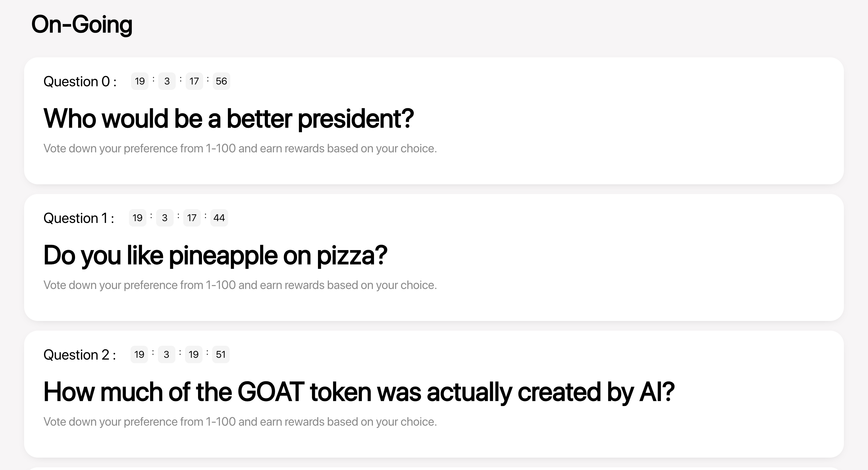Screen dimensions: 868x470
Task: Click the "Question 2 :" label
Action: coord(80,355)
